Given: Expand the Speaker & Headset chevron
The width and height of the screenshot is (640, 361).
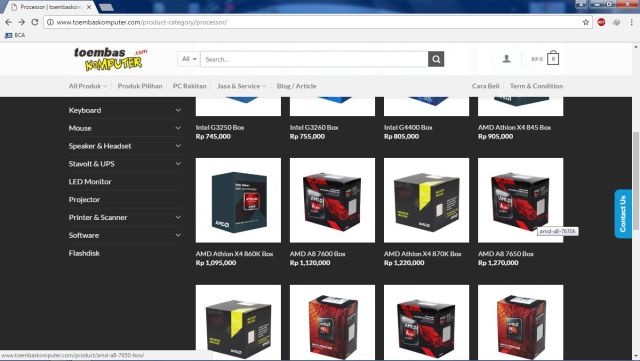Looking at the screenshot, I should 178,146.
